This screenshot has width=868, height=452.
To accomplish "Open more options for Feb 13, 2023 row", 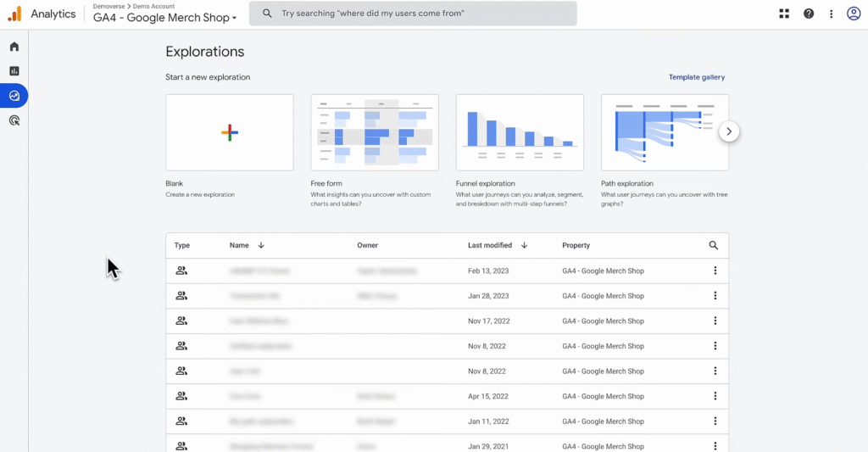I will coord(715,271).
